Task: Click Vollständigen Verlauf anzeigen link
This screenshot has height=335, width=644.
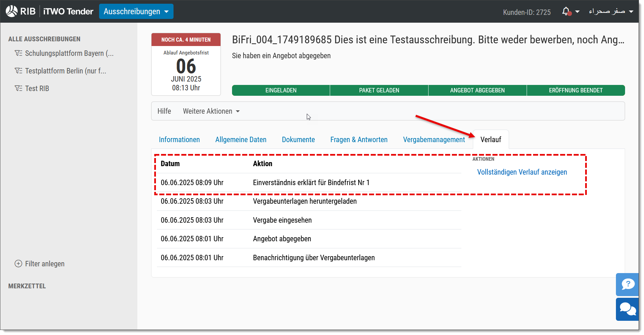Action: click(x=522, y=172)
